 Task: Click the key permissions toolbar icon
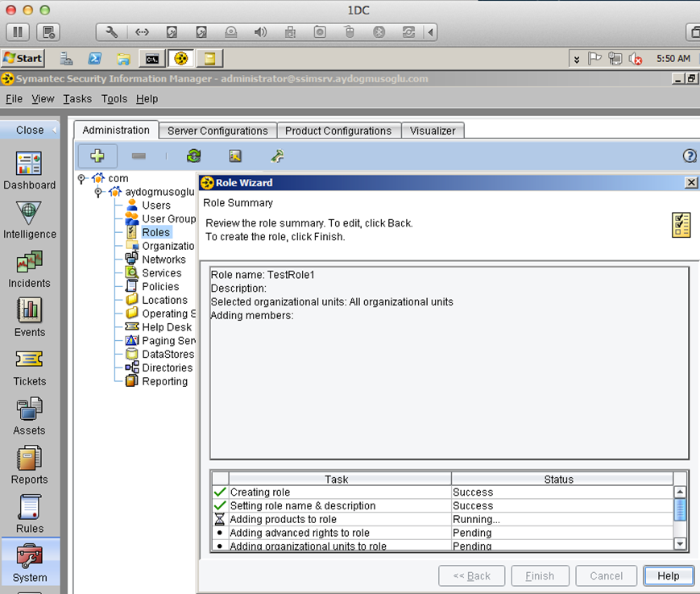tap(277, 156)
